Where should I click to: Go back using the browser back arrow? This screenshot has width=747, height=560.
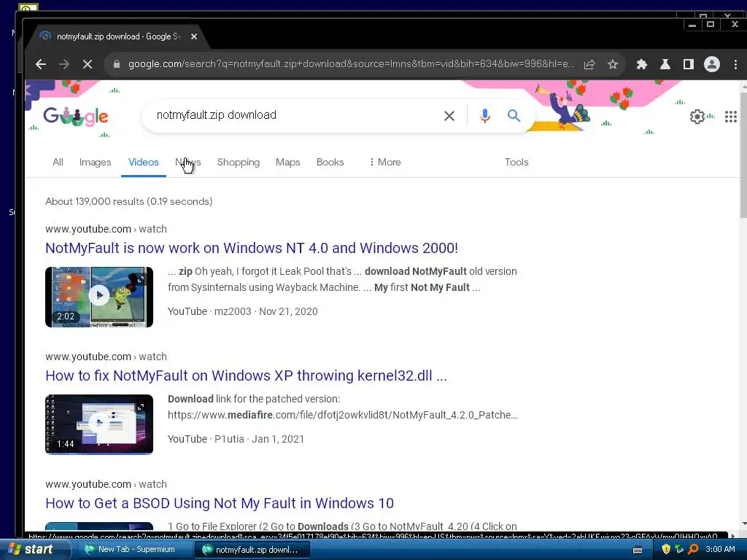coord(41,64)
